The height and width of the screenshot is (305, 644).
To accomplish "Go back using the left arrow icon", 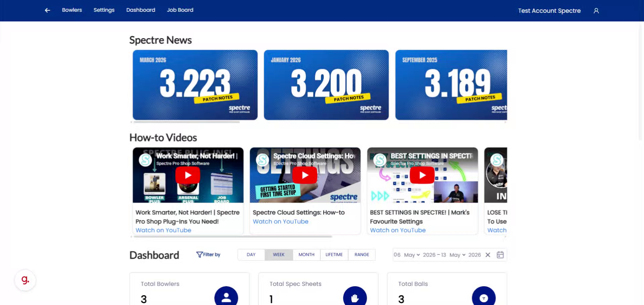I will (x=48, y=10).
